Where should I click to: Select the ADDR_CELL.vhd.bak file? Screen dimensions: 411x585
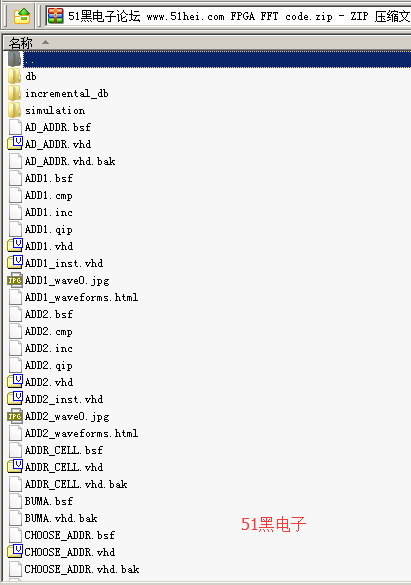pyautogui.click(x=76, y=484)
